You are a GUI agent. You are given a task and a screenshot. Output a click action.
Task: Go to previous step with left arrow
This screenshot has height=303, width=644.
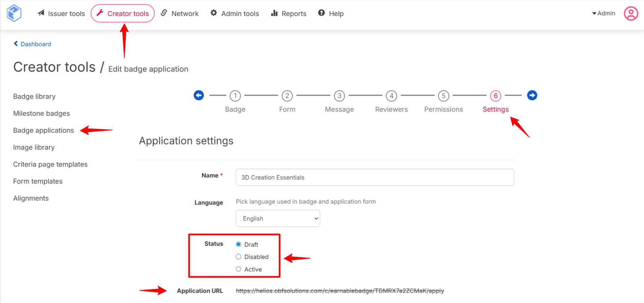(x=199, y=95)
